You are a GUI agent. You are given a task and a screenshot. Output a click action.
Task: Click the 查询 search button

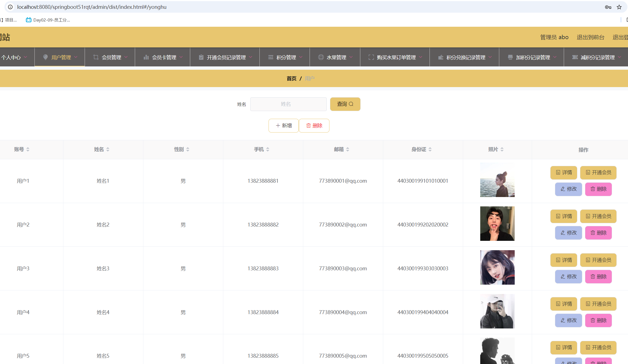point(345,104)
